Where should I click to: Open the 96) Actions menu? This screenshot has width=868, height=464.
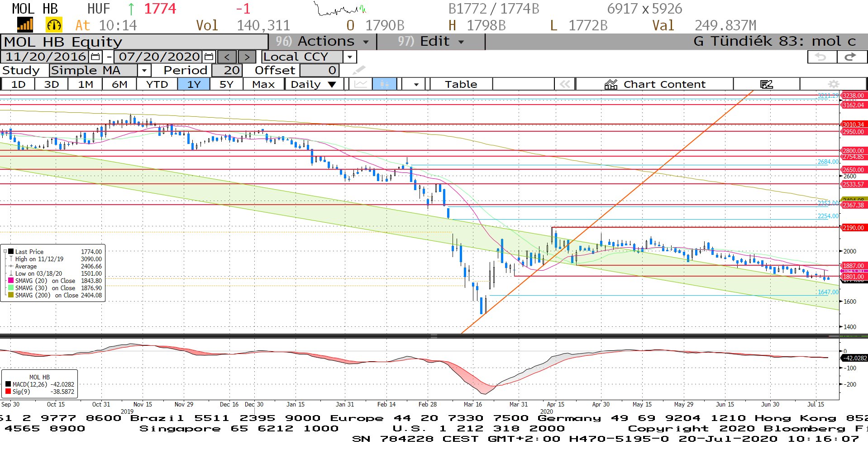pyautogui.click(x=322, y=42)
